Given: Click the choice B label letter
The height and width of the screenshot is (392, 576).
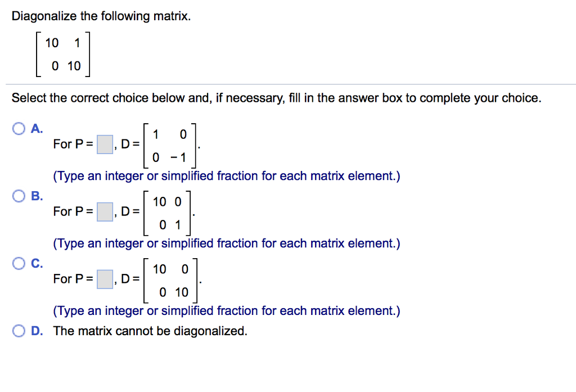Looking at the screenshot, I should [35, 196].
